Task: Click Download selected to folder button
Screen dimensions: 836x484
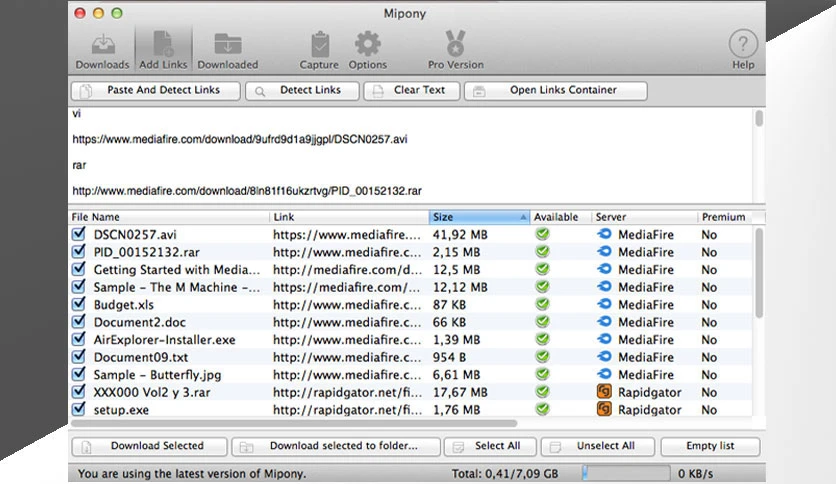Action: 336,446
